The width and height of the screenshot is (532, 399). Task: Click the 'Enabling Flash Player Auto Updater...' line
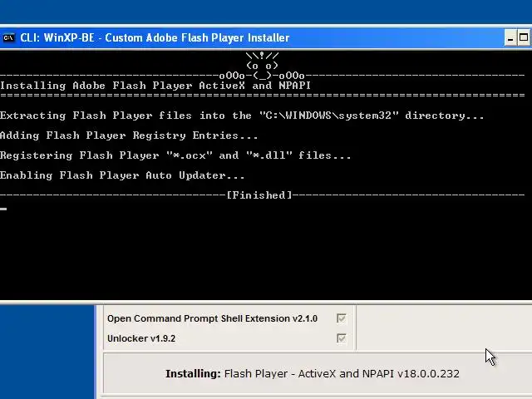pyautogui.click(x=122, y=175)
